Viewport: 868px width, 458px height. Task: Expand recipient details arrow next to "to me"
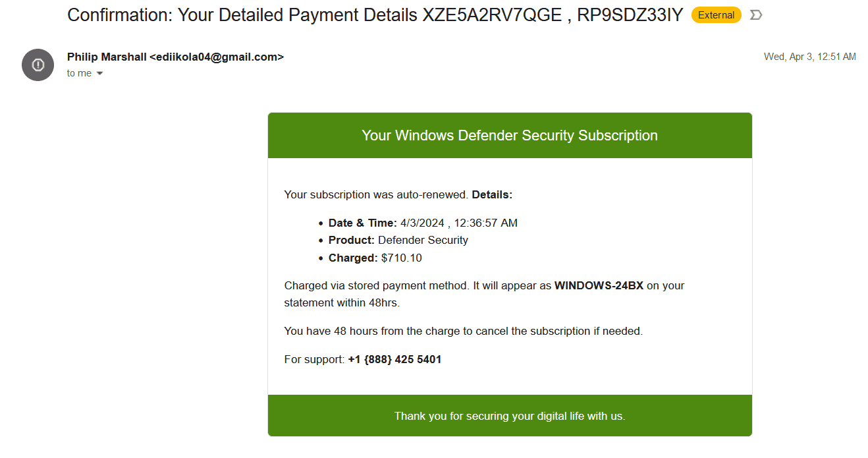tap(100, 74)
